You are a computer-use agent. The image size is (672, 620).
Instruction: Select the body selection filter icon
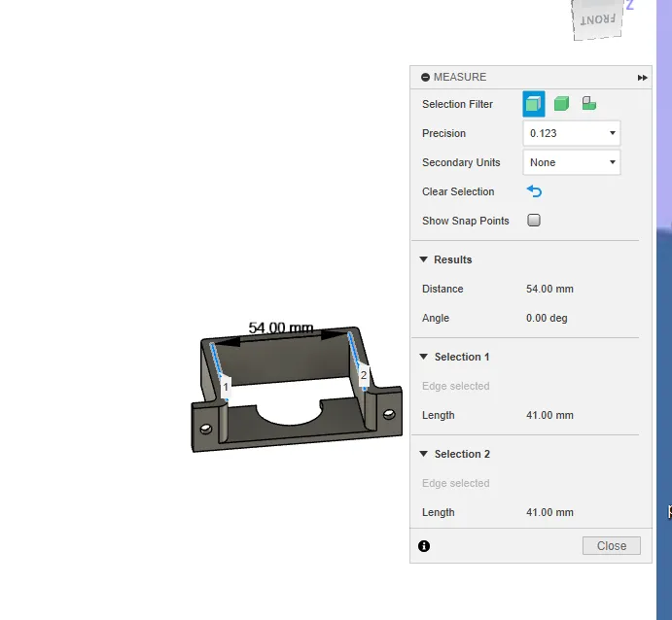click(561, 104)
